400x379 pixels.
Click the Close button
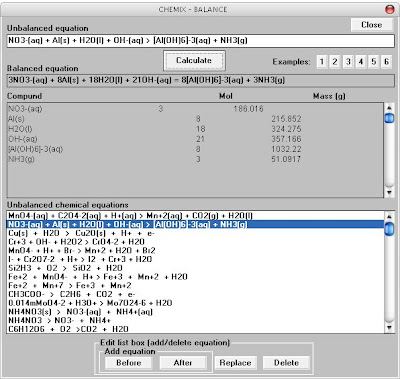pos(371,25)
